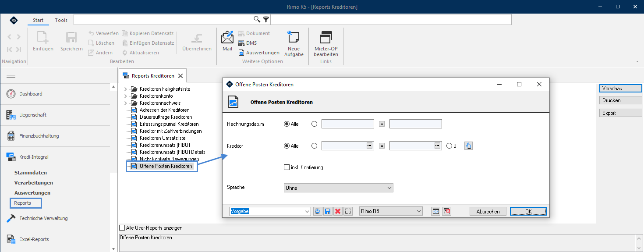Save the Vorgabe preset with blue disk icon
This screenshot has width=644, height=252.
[x=328, y=211]
